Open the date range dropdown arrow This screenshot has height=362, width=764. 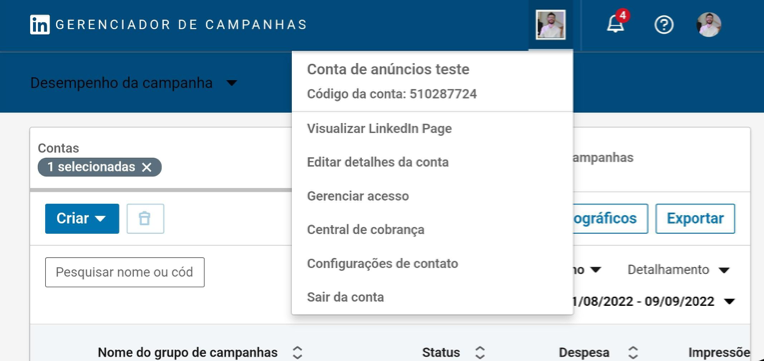coord(729,302)
